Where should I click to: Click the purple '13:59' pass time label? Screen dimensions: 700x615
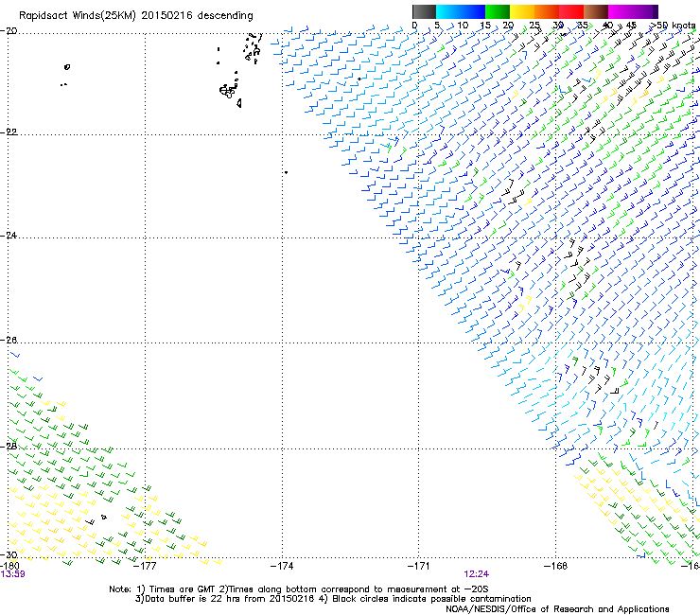point(12,574)
